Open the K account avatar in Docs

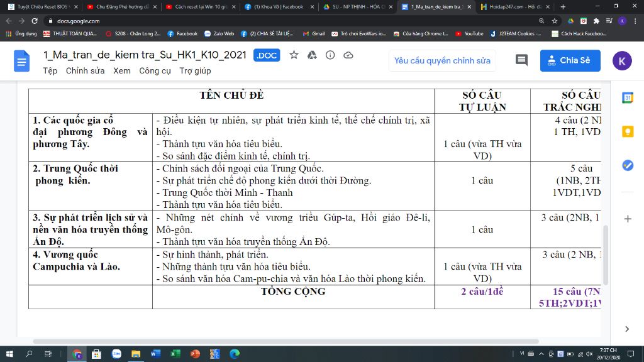(x=622, y=61)
